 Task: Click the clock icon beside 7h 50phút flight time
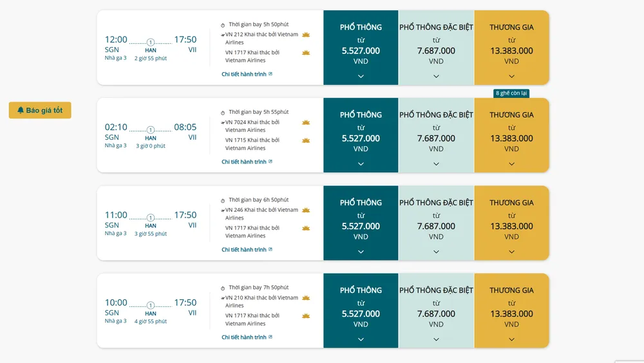(223, 288)
